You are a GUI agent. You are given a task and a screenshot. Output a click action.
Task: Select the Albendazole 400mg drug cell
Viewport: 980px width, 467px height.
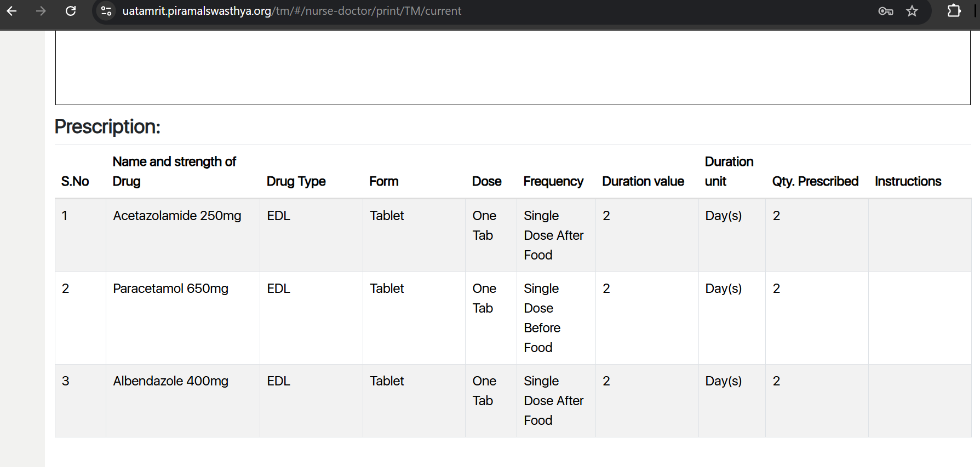pos(170,381)
